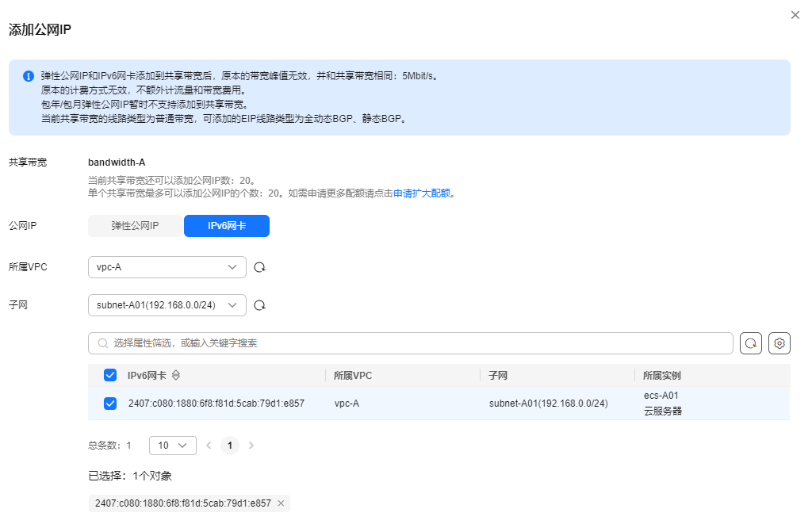The image size is (812, 528).
Task: Click the IPv6 address cell in table
Action: (216, 404)
